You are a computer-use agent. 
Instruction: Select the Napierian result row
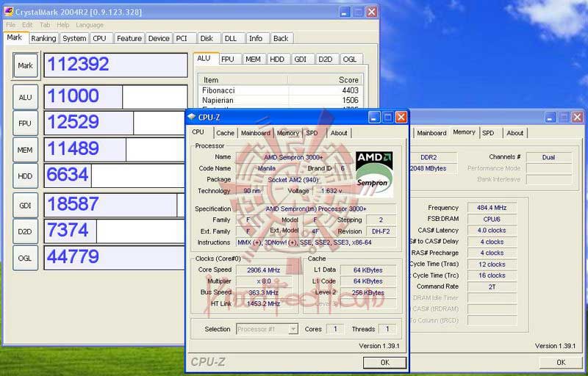coord(280,100)
